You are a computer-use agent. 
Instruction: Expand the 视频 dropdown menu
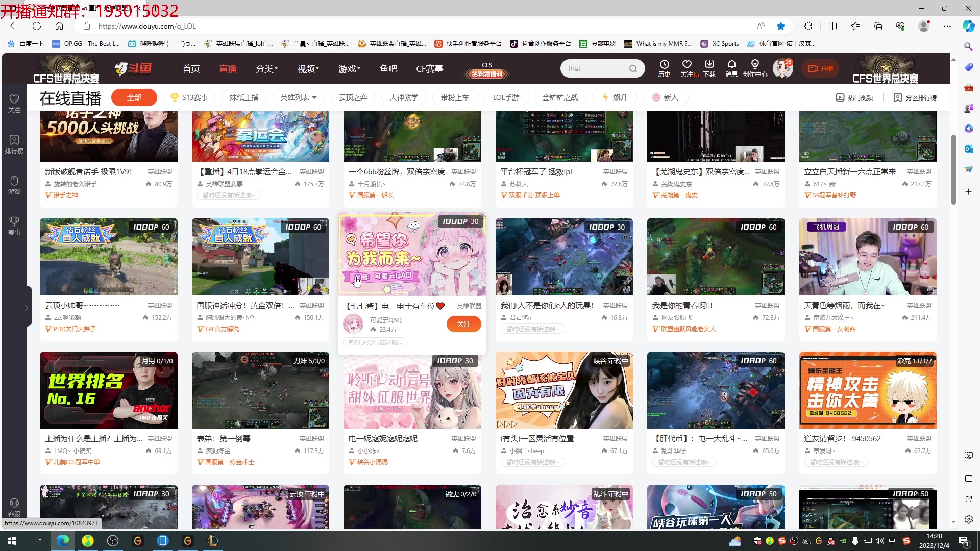point(308,68)
